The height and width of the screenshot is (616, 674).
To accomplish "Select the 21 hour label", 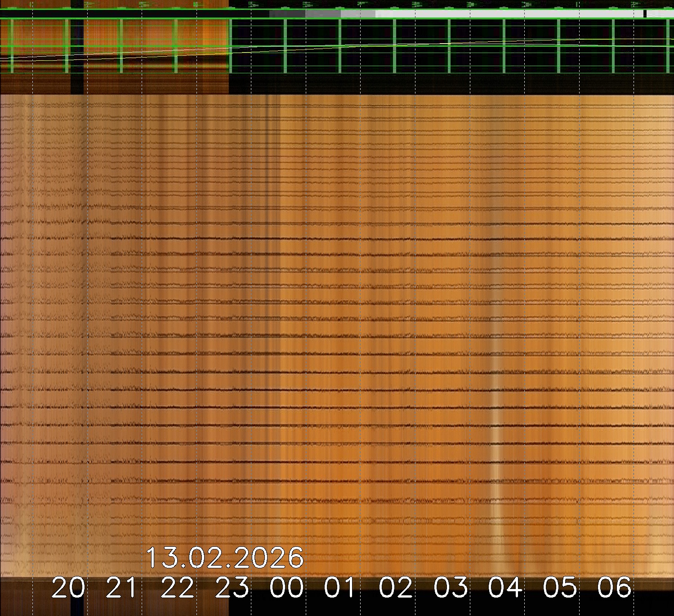I will (x=122, y=588).
